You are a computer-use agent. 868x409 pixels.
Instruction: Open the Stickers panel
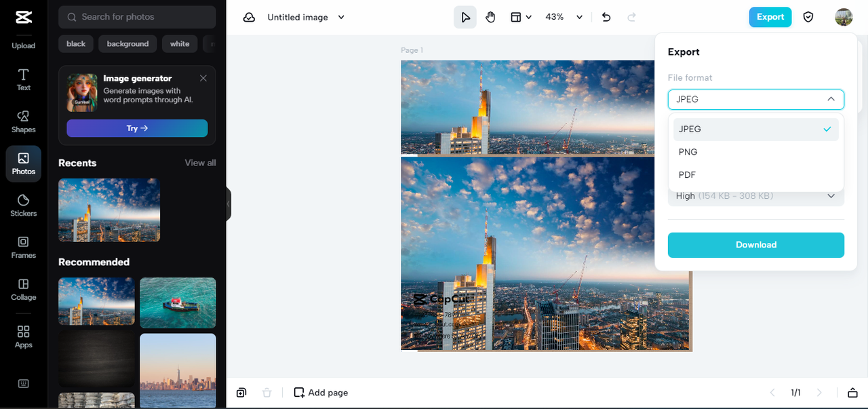(23, 206)
